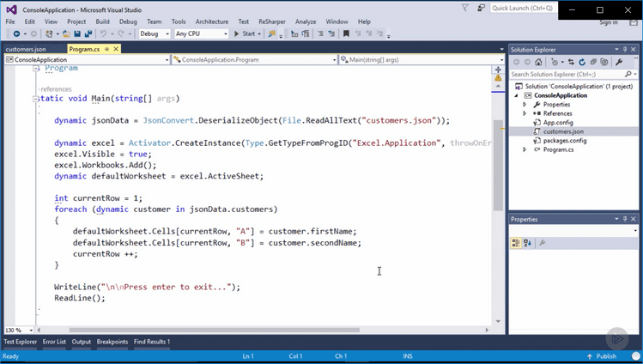Click the Sign in link

point(609,22)
